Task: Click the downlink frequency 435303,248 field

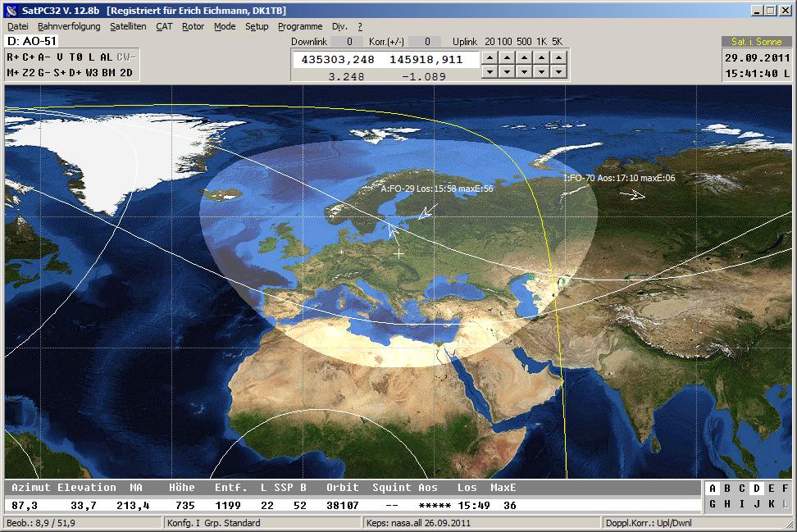Action: [x=338, y=60]
